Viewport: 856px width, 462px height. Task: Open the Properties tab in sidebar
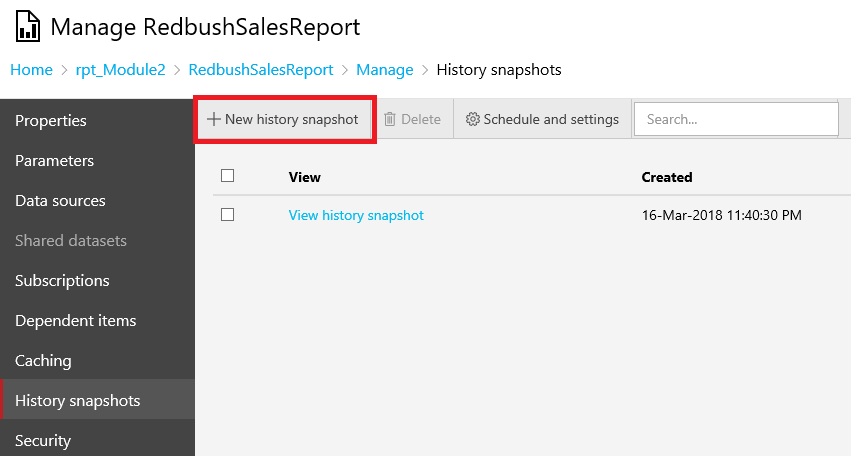pyautogui.click(x=51, y=121)
